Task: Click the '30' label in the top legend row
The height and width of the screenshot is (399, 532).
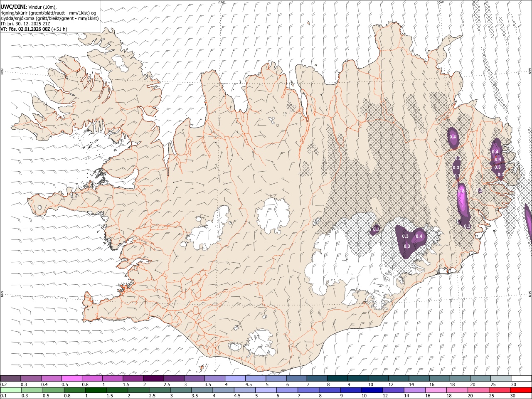Action: [513, 384]
